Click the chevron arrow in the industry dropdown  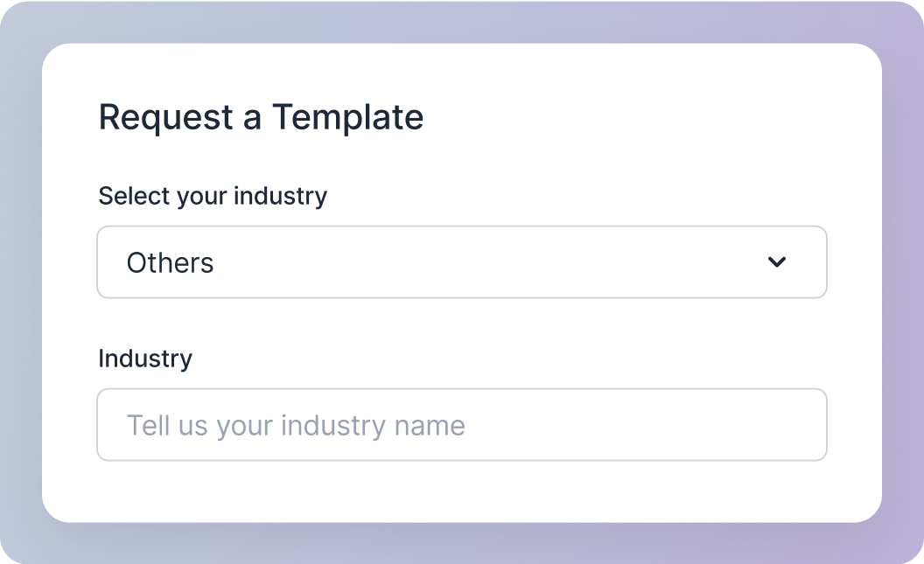pyautogui.click(x=776, y=262)
